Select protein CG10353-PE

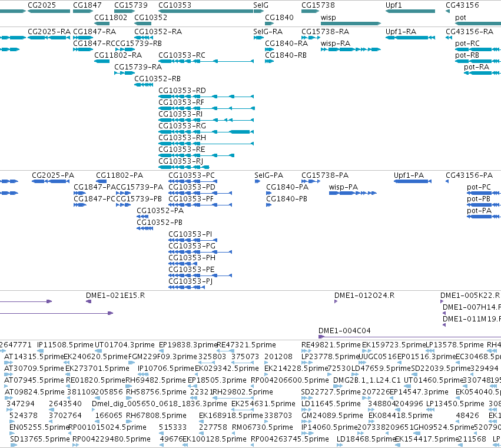pos(200,276)
